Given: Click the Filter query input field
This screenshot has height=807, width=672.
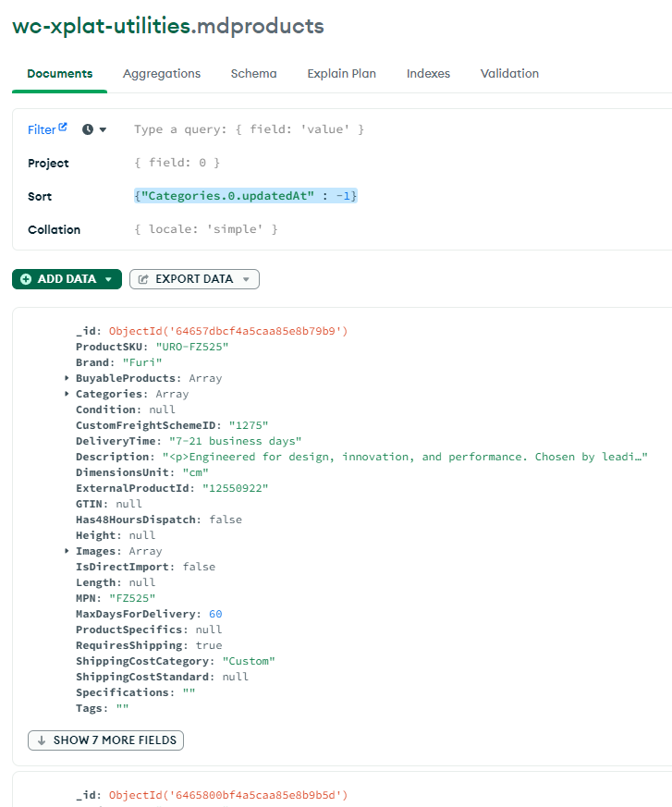Looking at the screenshot, I should (x=370, y=129).
